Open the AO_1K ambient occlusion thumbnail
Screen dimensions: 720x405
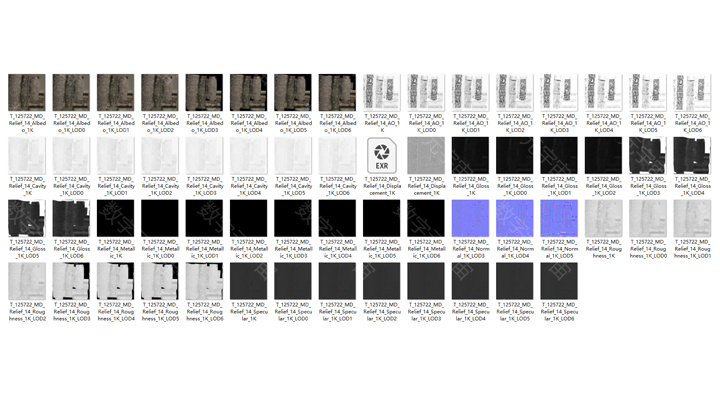[x=381, y=92]
